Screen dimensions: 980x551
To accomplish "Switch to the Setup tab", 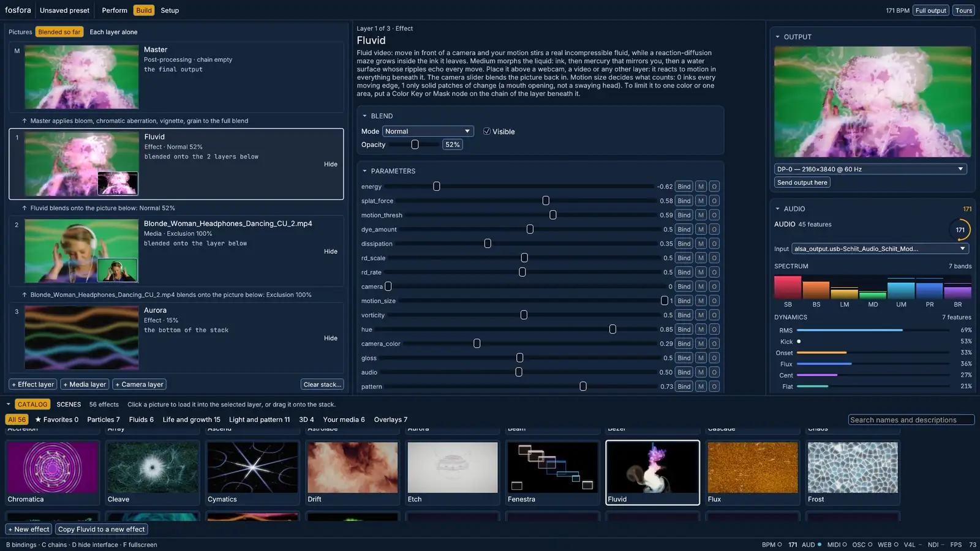I will tap(170, 10).
